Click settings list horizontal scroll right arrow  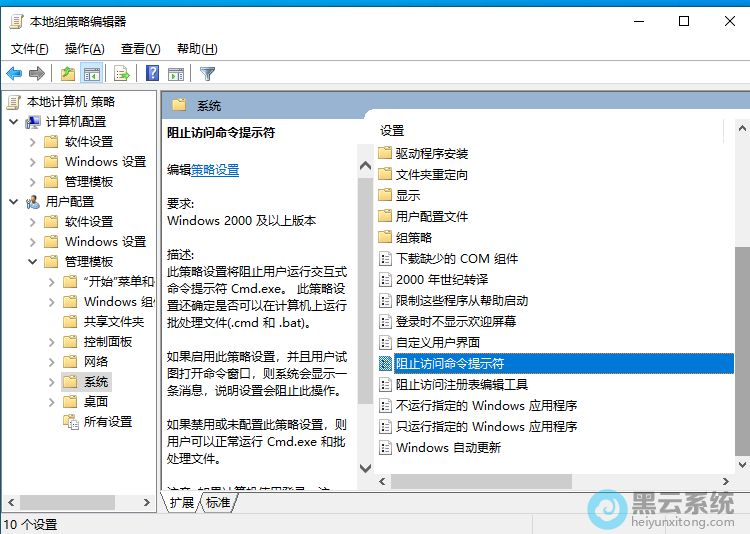pos(726,481)
